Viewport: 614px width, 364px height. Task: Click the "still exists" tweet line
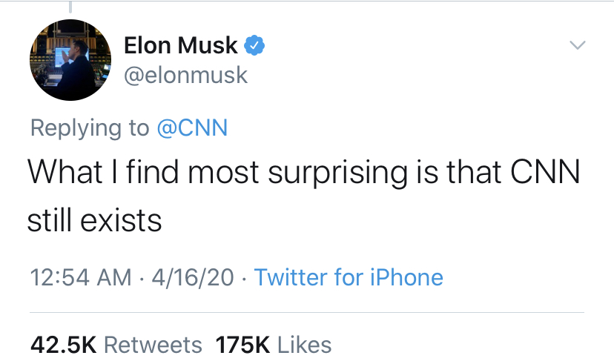pos(95,220)
